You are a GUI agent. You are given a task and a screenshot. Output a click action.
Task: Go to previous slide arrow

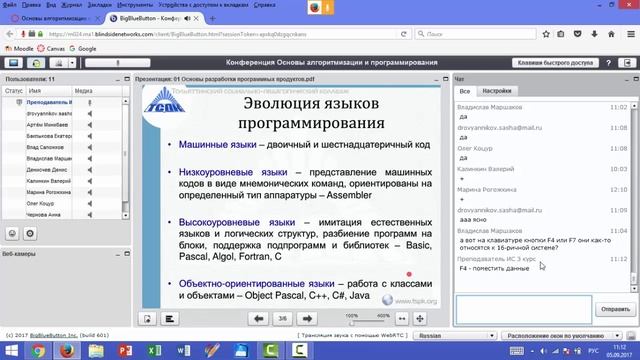(258, 319)
